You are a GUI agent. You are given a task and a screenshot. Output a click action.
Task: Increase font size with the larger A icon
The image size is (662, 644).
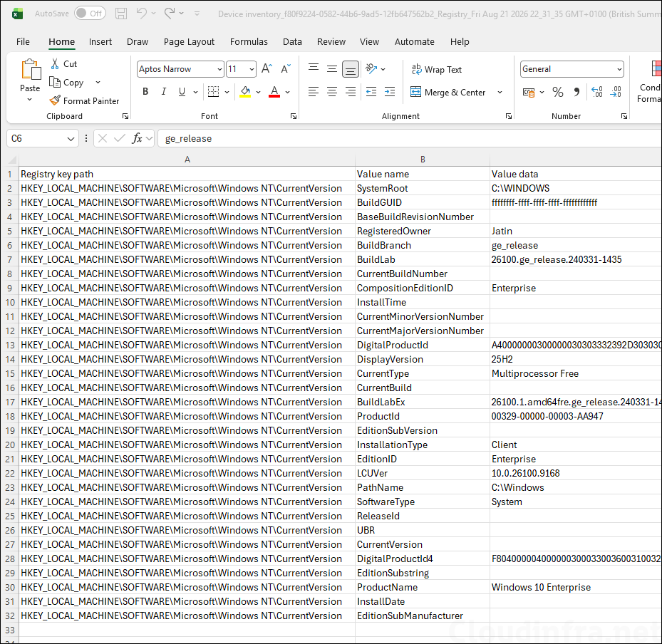click(x=267, y=69)
